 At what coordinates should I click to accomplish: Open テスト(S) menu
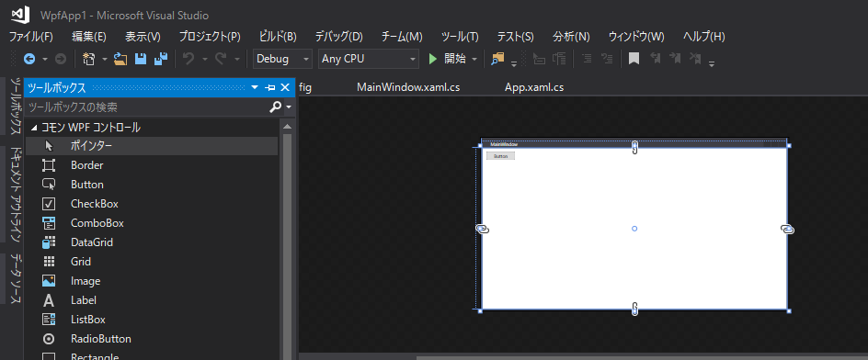click(515, 37)
